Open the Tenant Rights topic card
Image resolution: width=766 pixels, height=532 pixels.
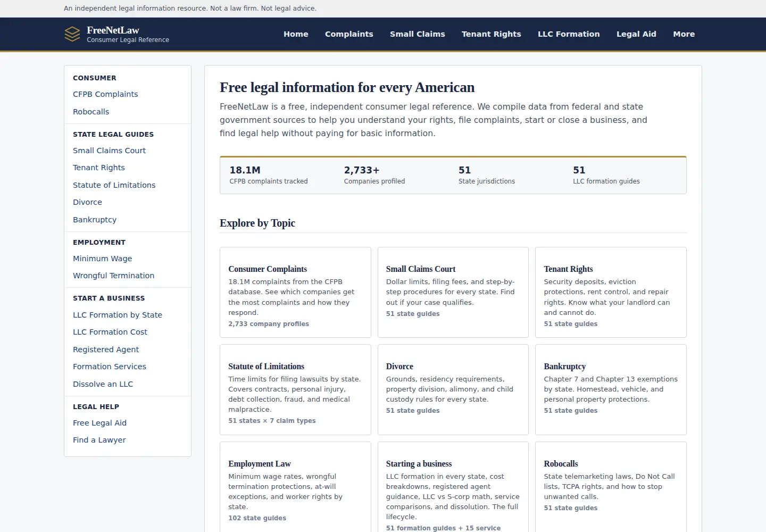coord(611,292)
